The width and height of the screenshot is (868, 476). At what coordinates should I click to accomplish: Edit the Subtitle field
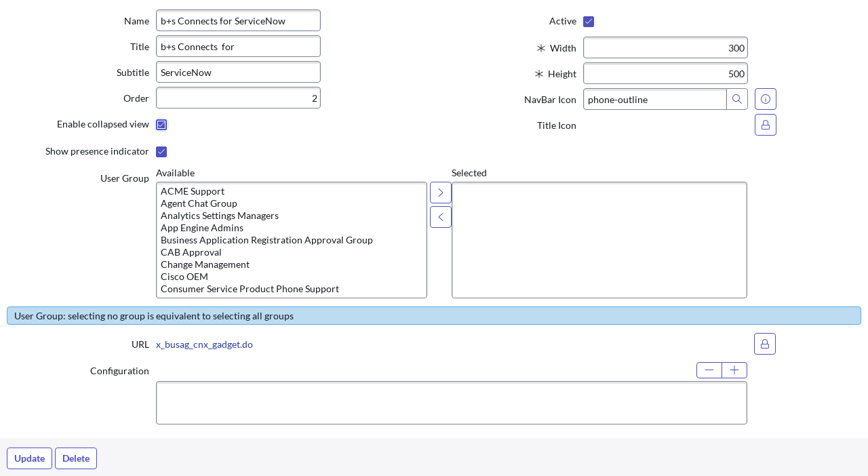tap(238, 72)
